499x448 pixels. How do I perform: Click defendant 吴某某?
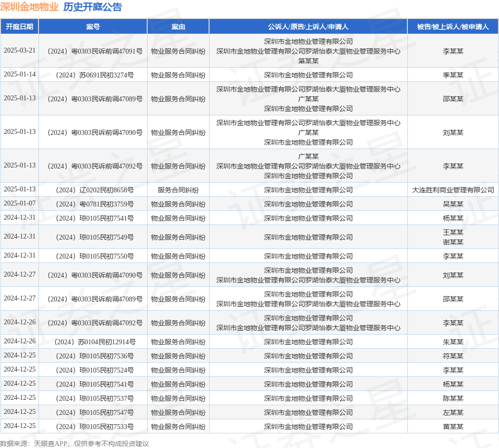pyautogui.click(x=453, y=204)
